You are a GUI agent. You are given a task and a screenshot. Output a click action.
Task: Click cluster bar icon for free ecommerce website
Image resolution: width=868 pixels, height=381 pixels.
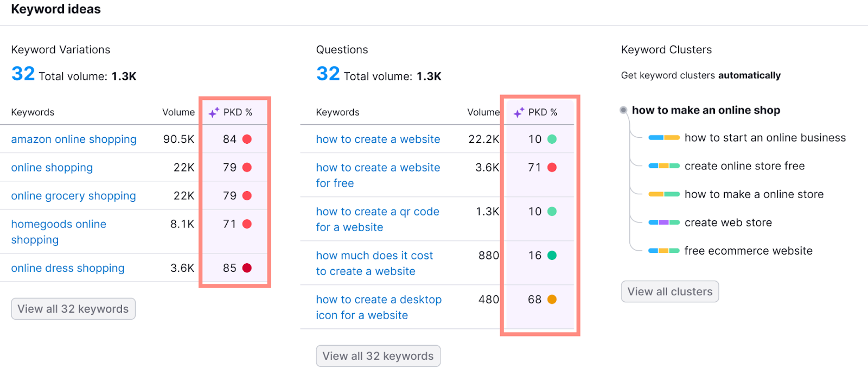664,251
